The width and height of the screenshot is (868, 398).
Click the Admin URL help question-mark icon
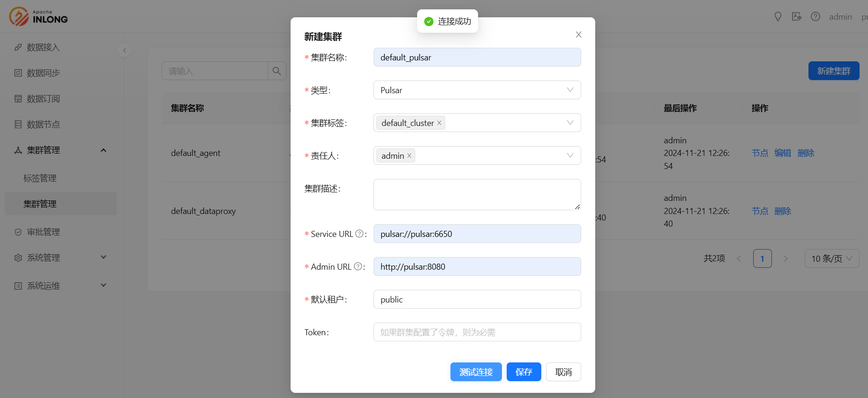358,266
